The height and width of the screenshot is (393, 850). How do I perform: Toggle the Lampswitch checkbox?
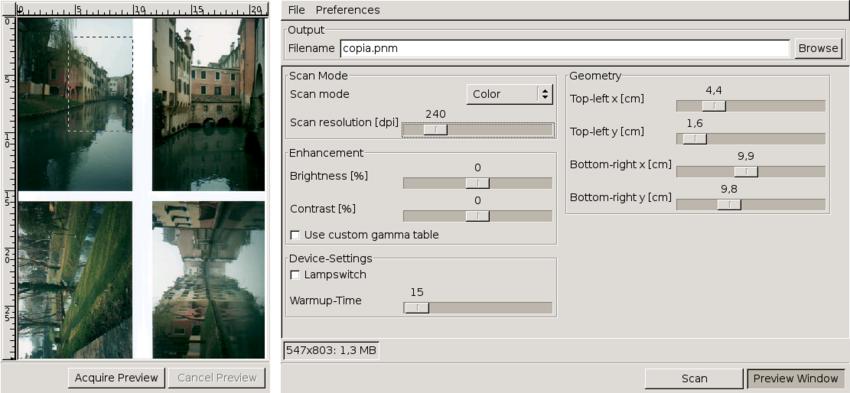coord(295,275)
